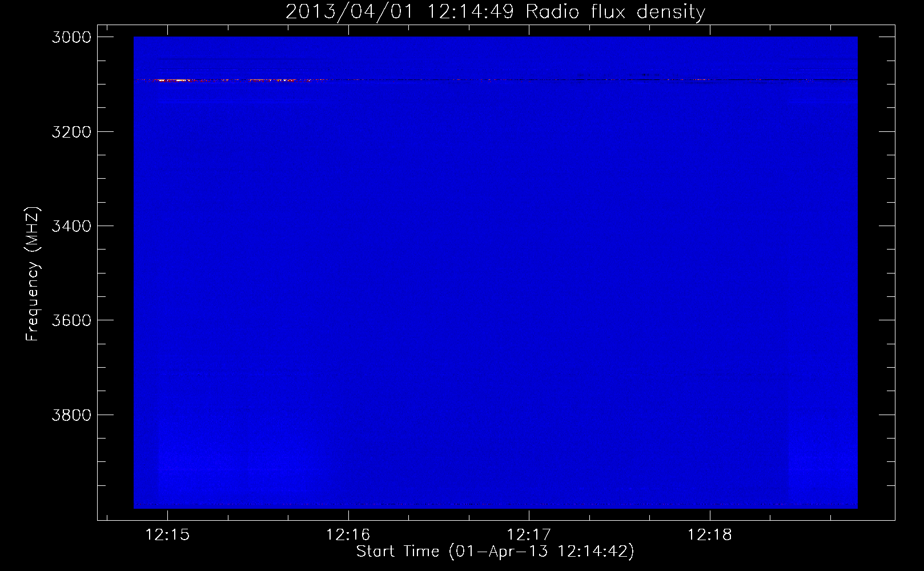Click the "Start Time (01-Apr-13 12:14:42)" label

495,552
